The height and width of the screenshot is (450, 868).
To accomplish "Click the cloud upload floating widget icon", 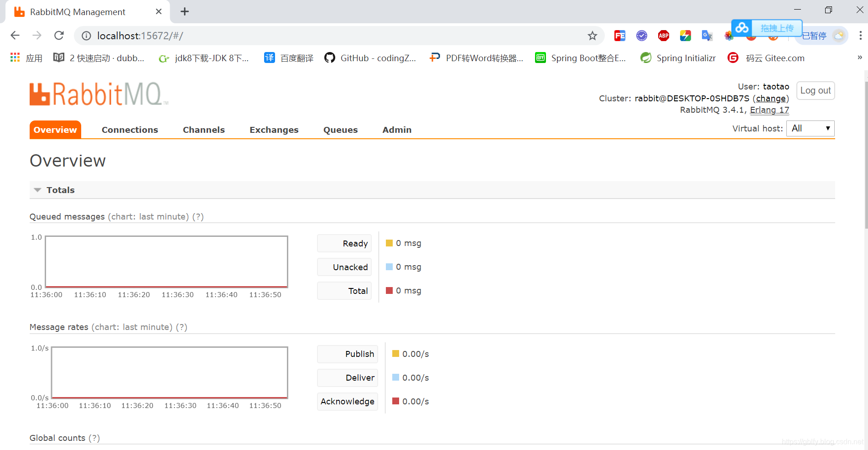I will [x=742, y=28].
